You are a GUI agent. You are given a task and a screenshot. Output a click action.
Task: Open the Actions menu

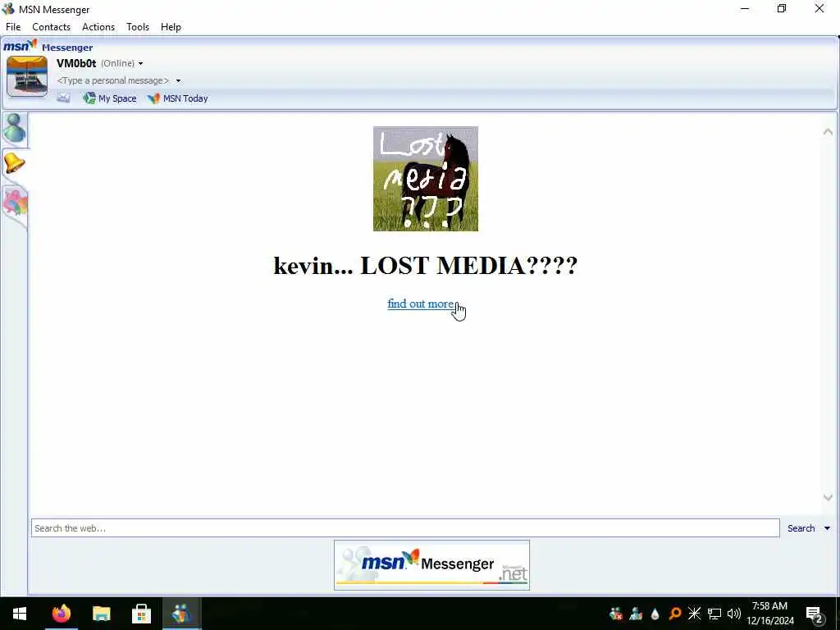98,27
